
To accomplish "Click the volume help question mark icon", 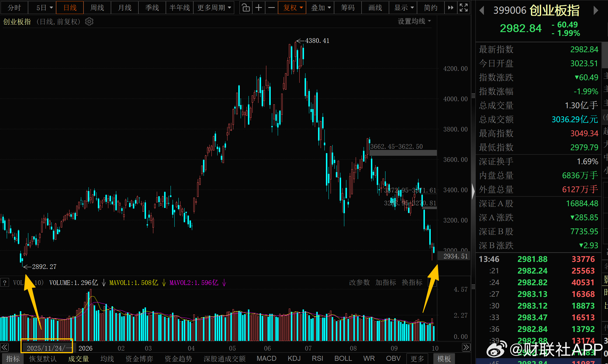I will point(5,283).
